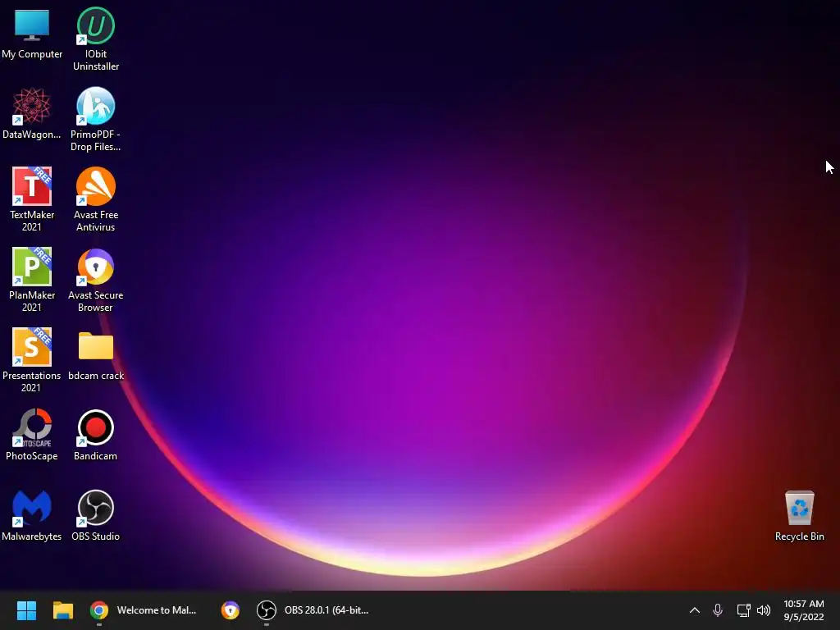Switch to OBS 28.0.1 taskbar window

313,610
